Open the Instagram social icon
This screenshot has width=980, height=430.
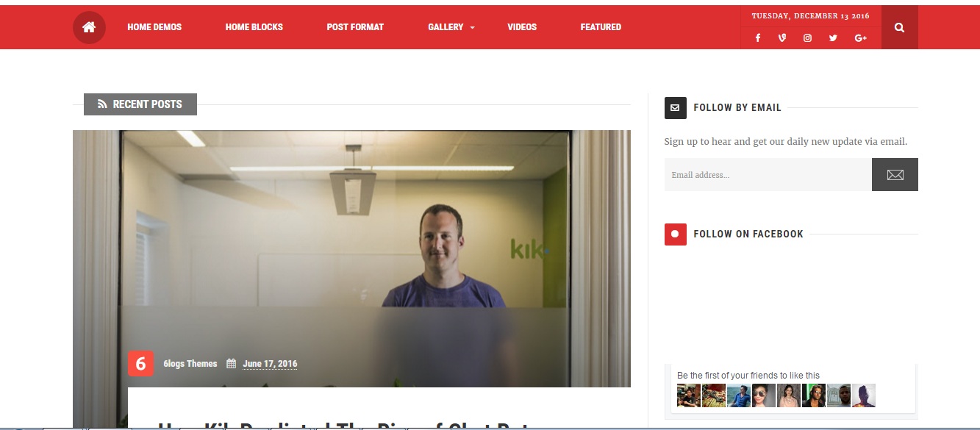[807, 38]
